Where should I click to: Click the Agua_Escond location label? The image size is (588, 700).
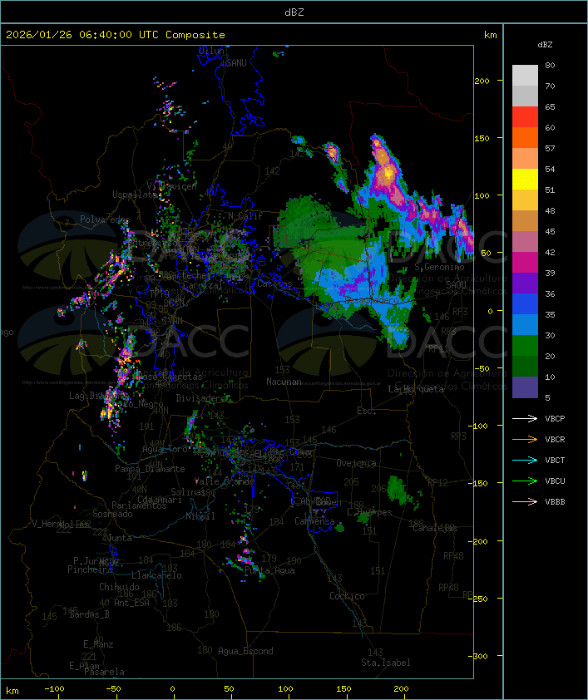[x=245, y=651]
